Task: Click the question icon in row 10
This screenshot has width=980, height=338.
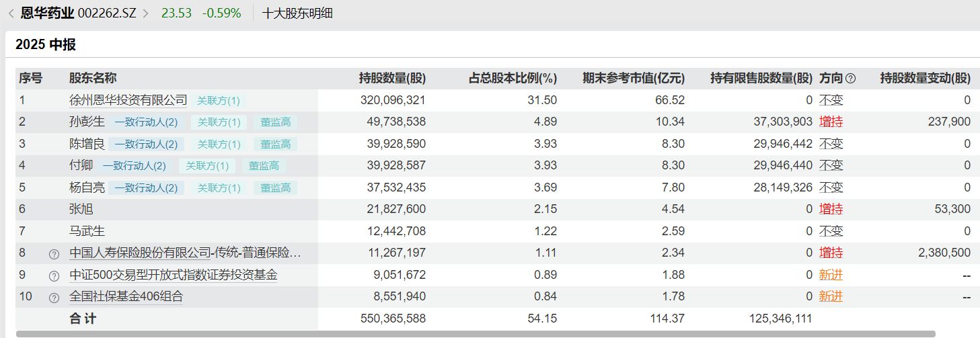Action: (54, 297)
